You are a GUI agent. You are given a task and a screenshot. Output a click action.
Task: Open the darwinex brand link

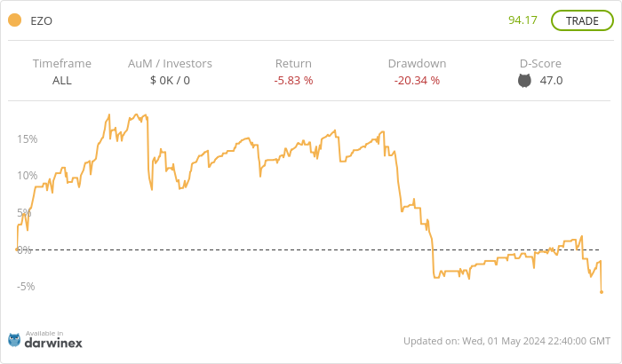(53, 342)
